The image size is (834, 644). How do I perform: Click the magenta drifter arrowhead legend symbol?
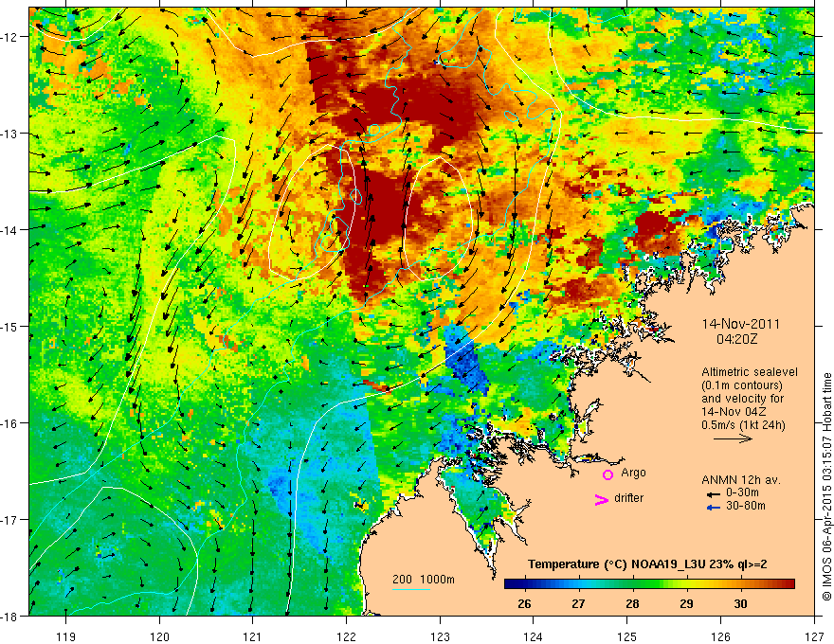[601, 499]
